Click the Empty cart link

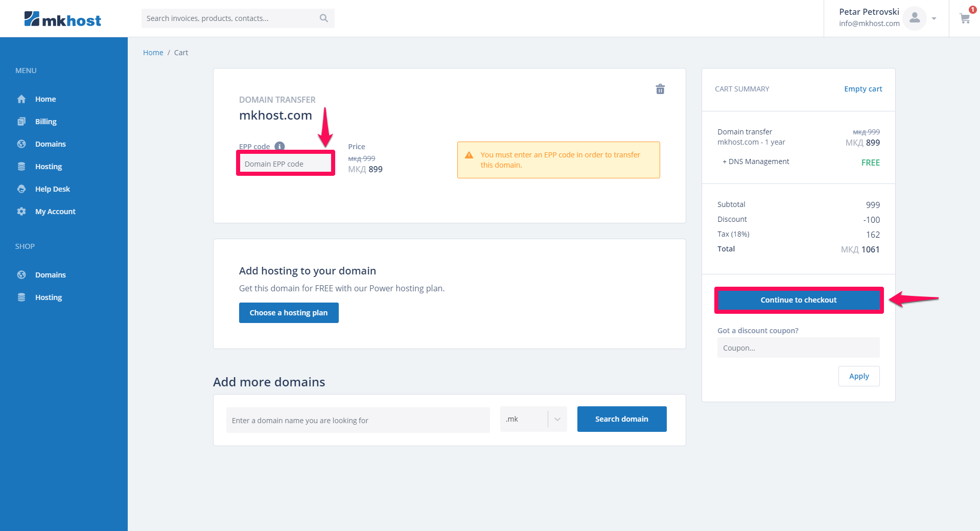pyautogui.click(x=863, y=89)
